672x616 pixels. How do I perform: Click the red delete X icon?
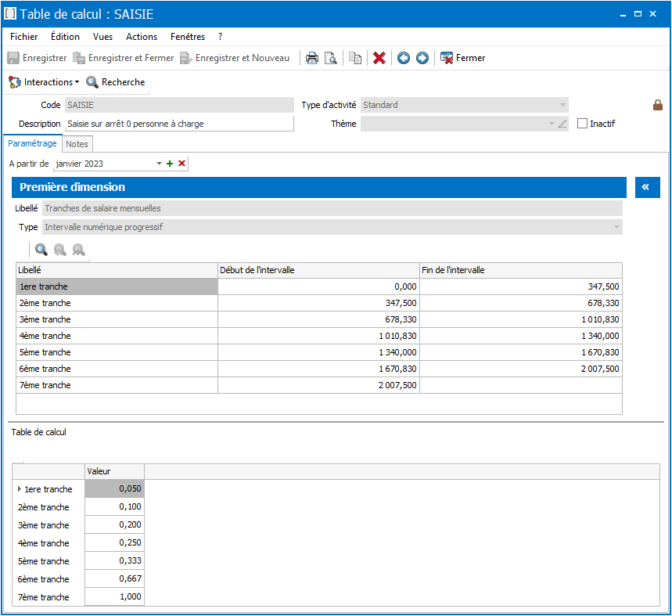click(379, 58)
